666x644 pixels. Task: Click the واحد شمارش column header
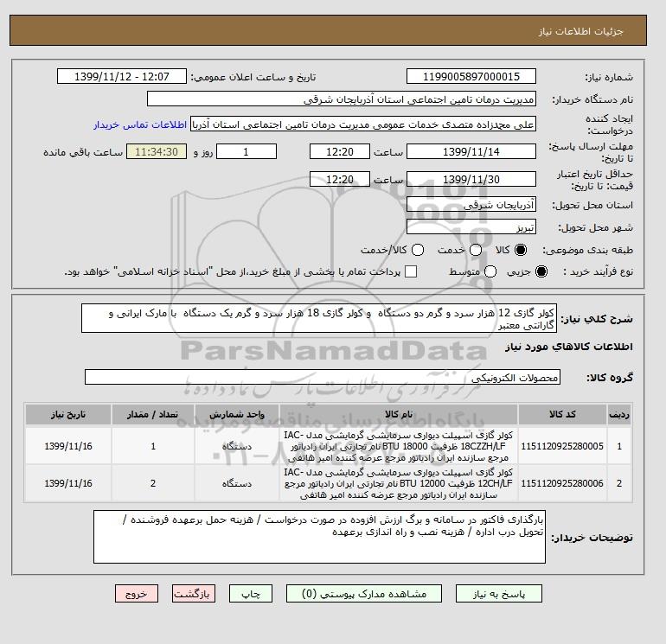pyautogui.click(x=237, y=414)
